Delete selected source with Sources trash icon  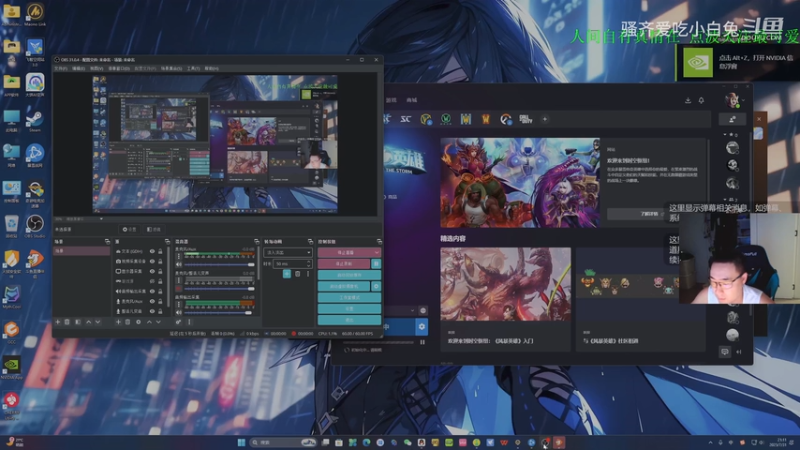[x=128, y=322]
